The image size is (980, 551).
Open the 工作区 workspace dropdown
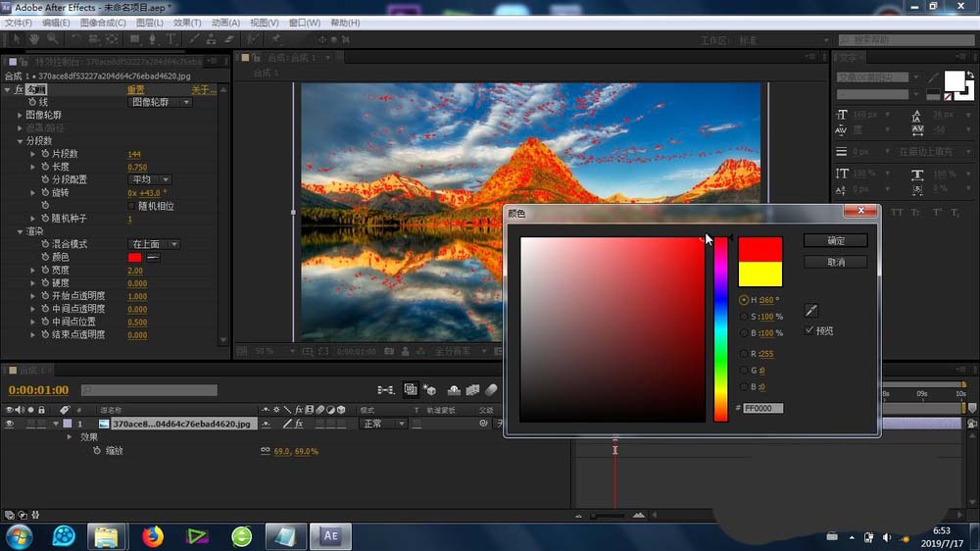pos(784,40)
